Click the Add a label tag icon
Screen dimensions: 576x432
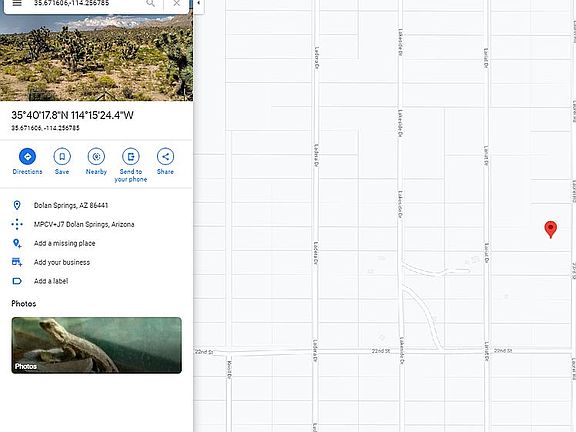(x=17, y=281)
